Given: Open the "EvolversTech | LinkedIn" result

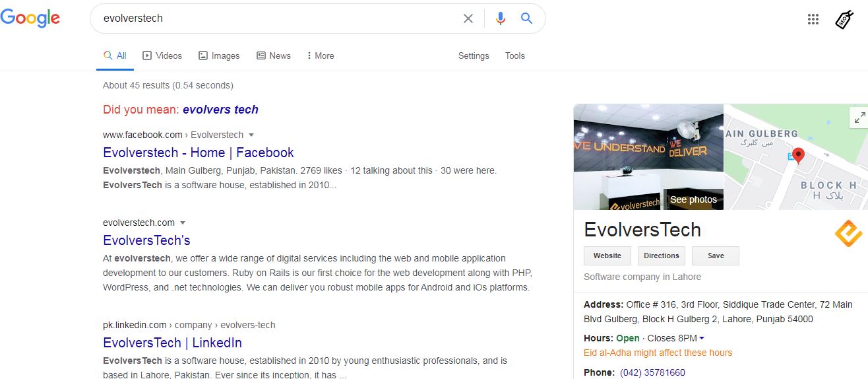Looking at the screenshot, I should [x=172, y=343].
